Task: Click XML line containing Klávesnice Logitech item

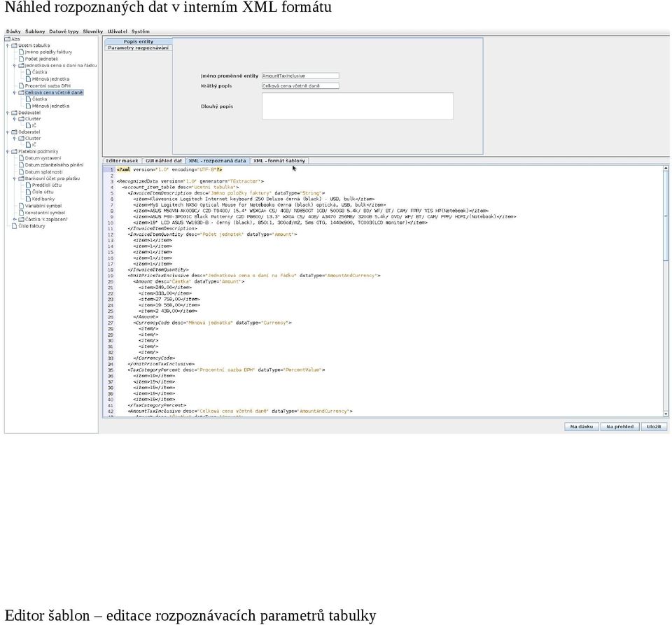Action: coord(253,199)
